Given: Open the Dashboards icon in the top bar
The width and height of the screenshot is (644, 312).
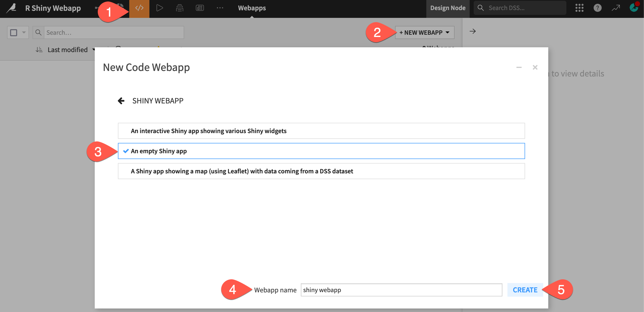Looking at the screenshot, I should click(x=199, y=8).
